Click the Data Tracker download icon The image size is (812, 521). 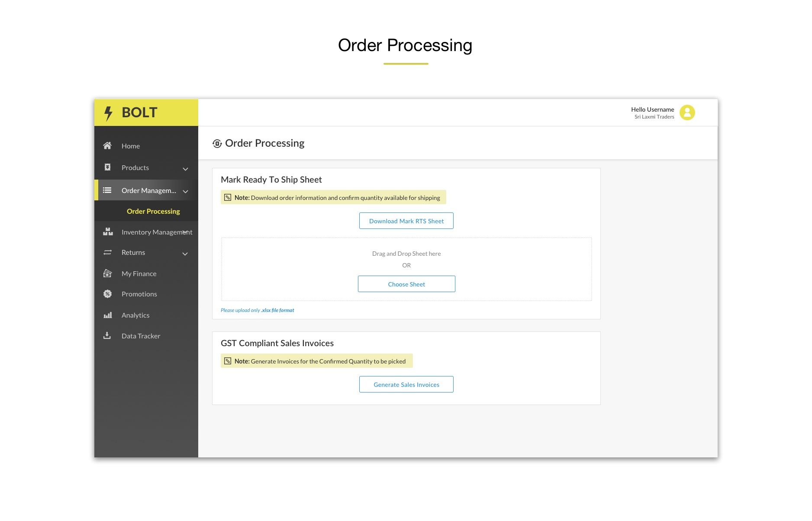coord(107,336)
